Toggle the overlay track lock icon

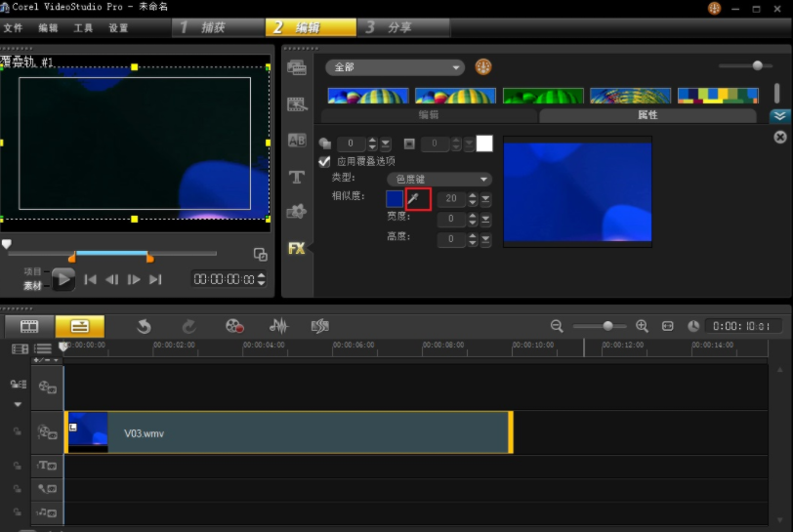pos(18,431)
